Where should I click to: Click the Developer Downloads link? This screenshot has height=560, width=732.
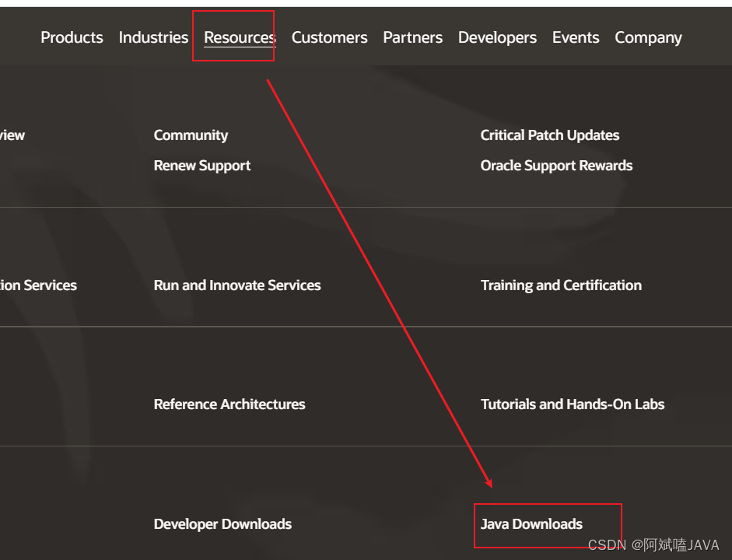222,524
